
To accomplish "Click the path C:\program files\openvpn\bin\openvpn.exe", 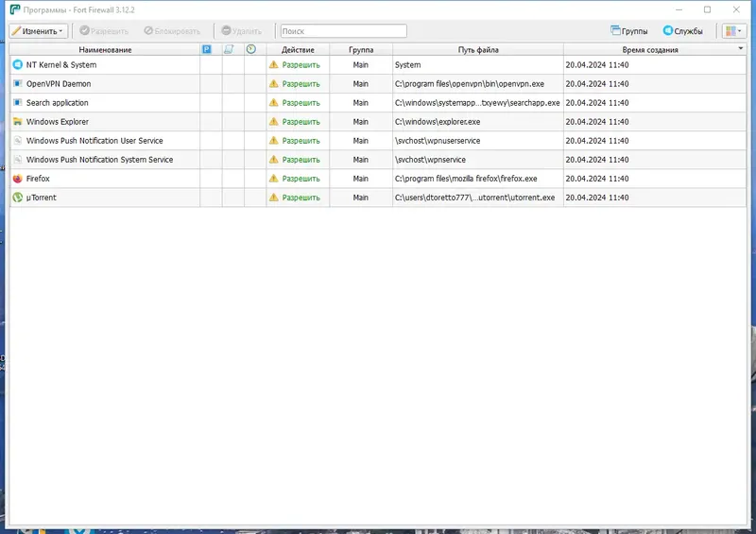I will [469, 84].
